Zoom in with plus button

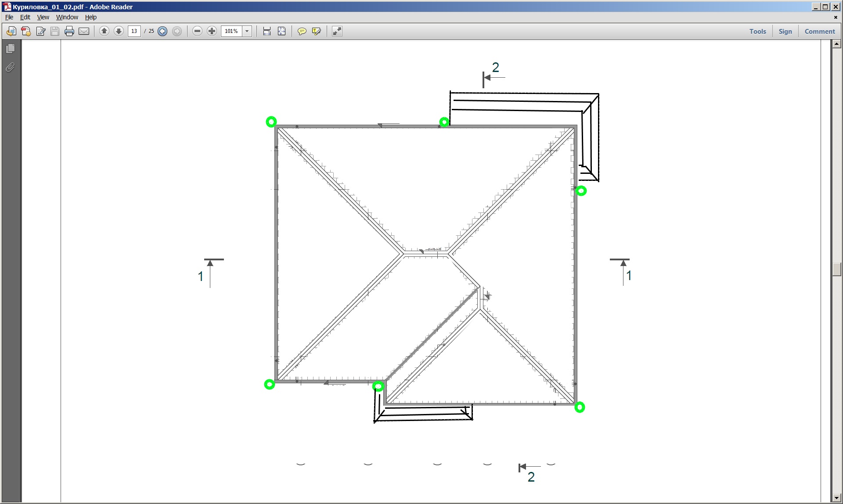pos(212,31)
